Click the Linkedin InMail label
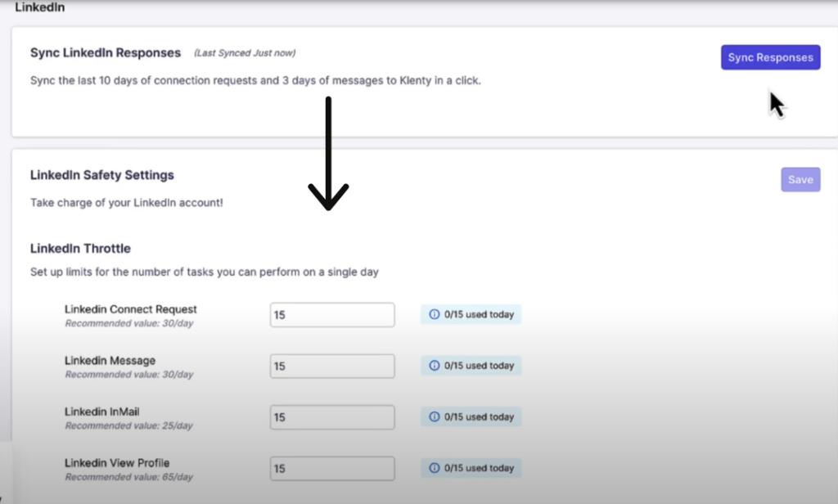The height and width of the screenshot is (504, 838). [102, 412]
